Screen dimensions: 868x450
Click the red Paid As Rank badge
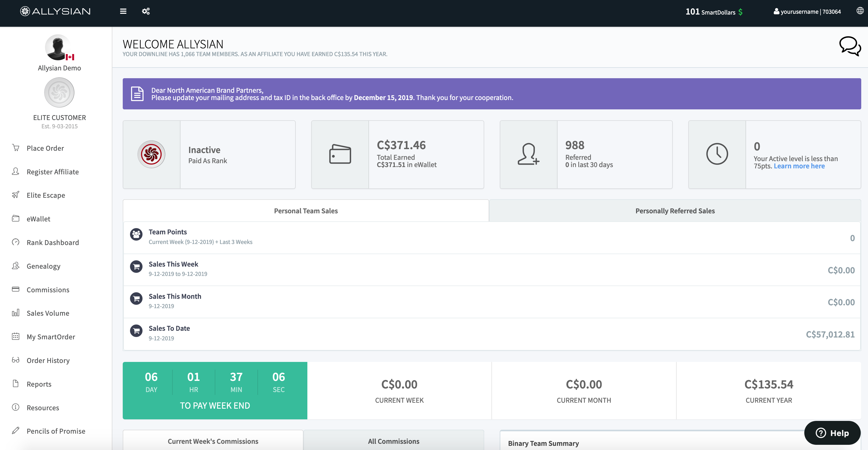coord(151,154)
